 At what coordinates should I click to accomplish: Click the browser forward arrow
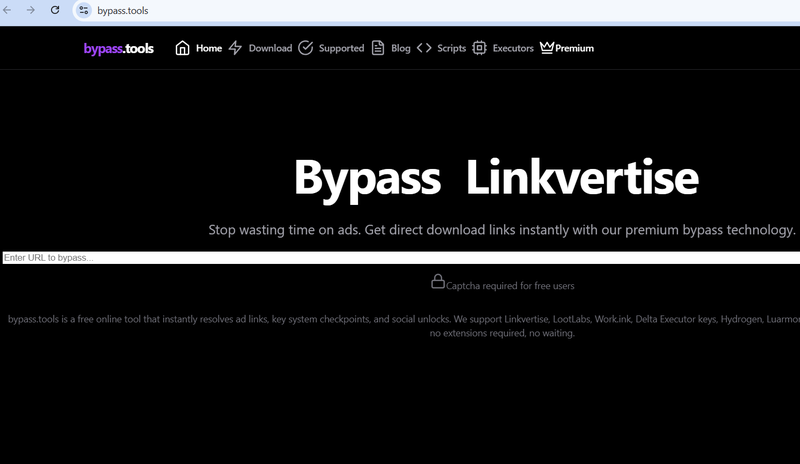tap(31, 10)
